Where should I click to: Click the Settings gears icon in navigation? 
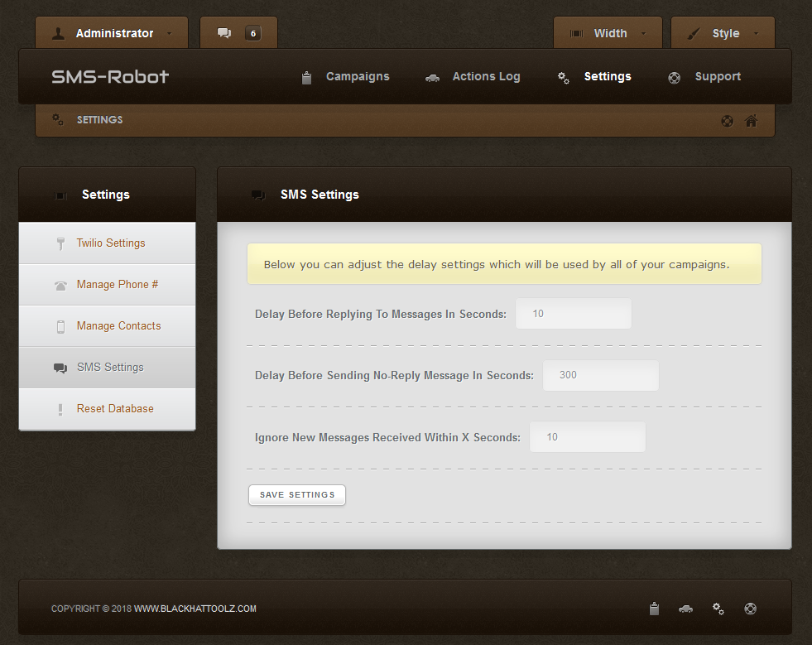(564, 78)
